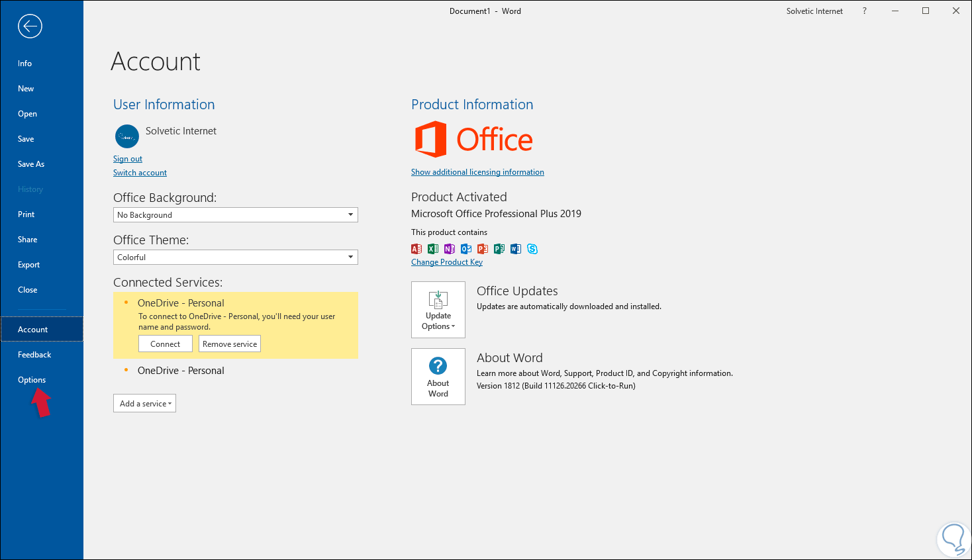The image size is (972, 560).
Task: Click the Product Information heading
Action: click(x=472, y=105)
